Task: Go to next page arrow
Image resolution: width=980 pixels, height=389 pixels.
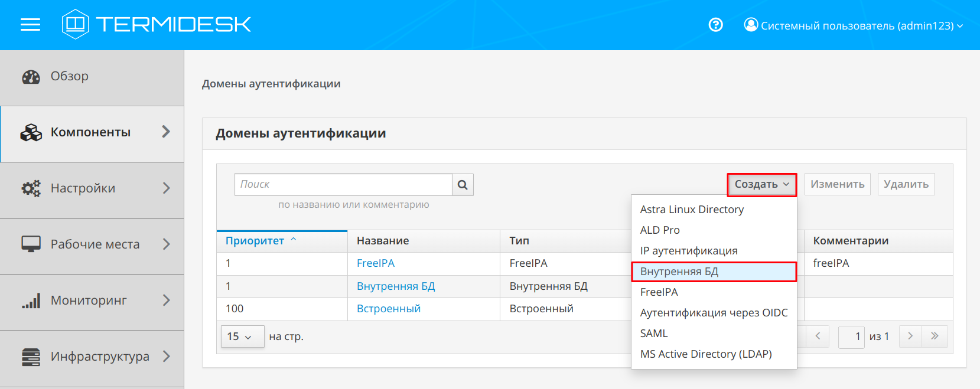Action: coord(910,336)
